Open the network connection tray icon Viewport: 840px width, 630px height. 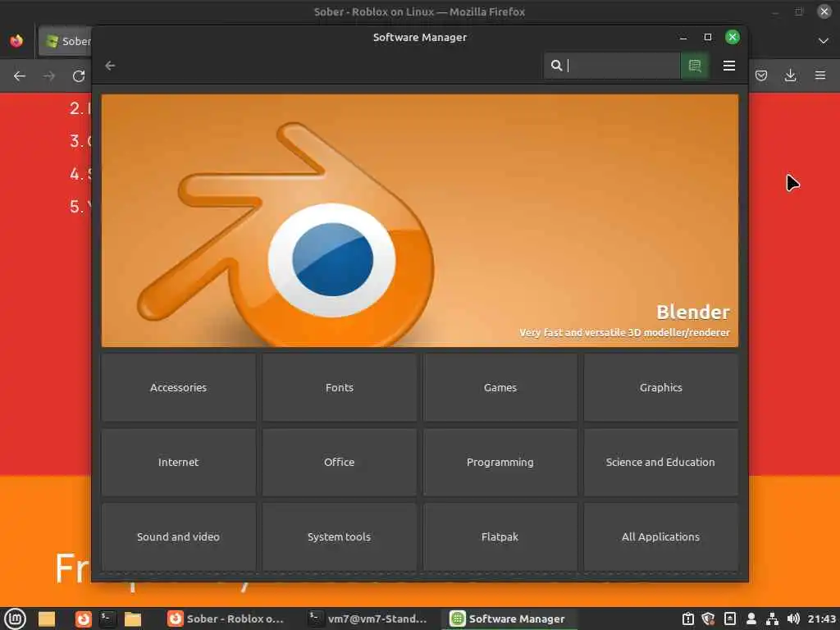click(x=772, y=619)
